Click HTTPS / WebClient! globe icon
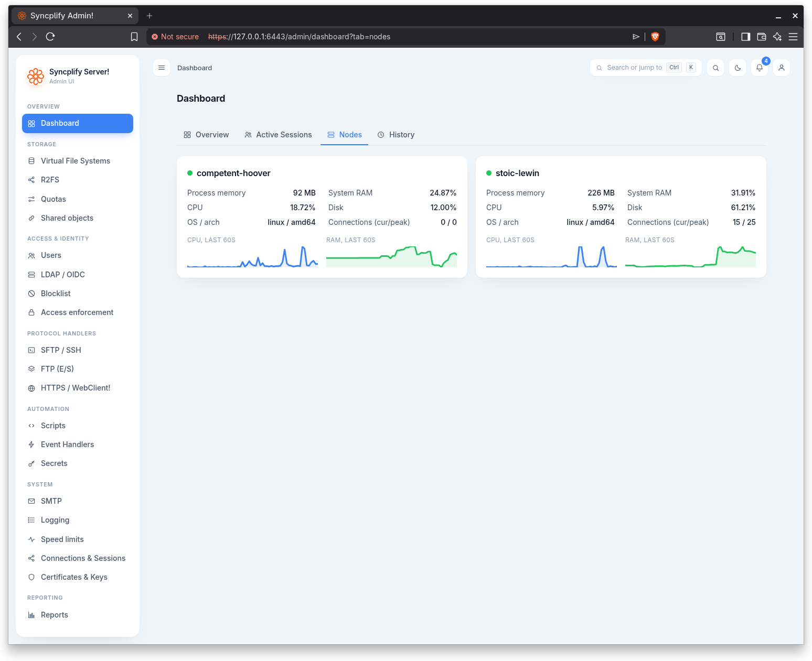This screenshot has width=812, height=661. point(31,388)
